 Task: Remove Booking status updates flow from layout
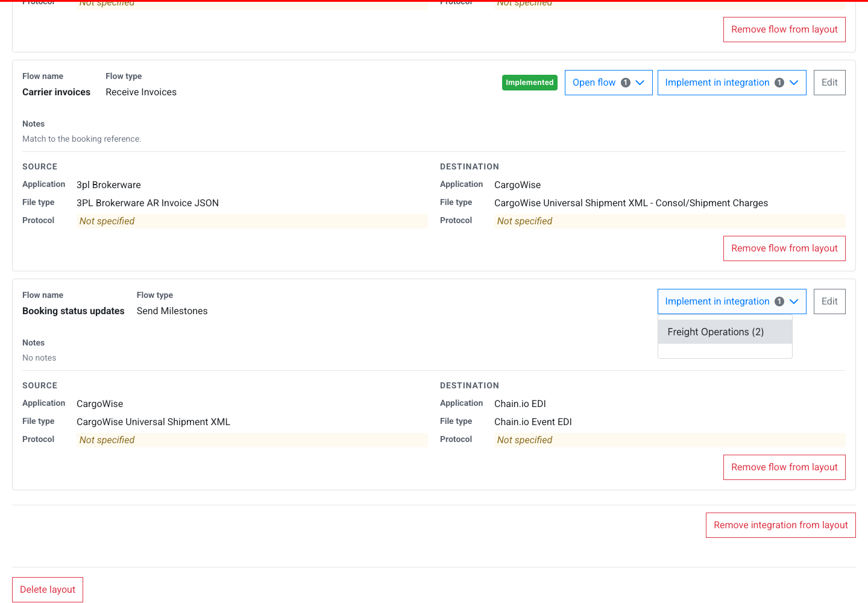point(784,467)
